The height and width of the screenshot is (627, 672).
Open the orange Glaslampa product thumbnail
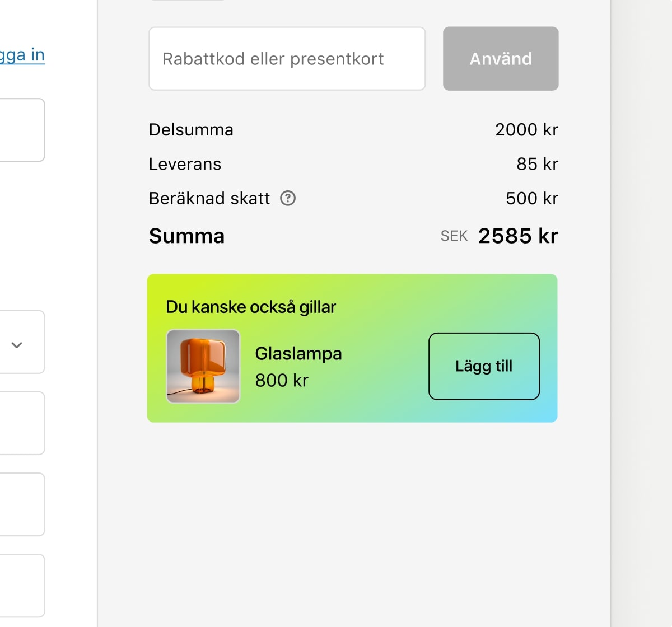click(x=203, y=366)
